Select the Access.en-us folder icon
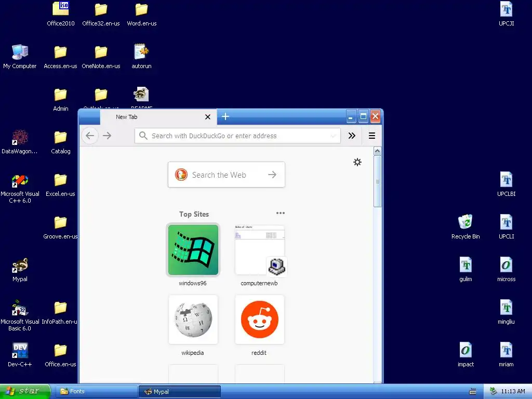Image resolution: width=532 pixels, height=399 pixels. click(60, 52)
